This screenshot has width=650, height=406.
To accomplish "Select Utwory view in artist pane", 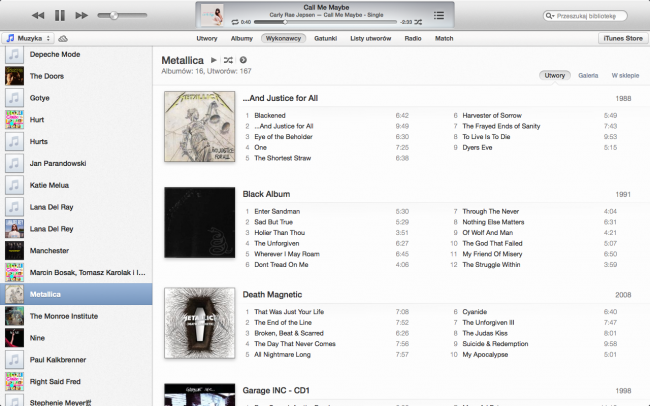I will [555, 75].
